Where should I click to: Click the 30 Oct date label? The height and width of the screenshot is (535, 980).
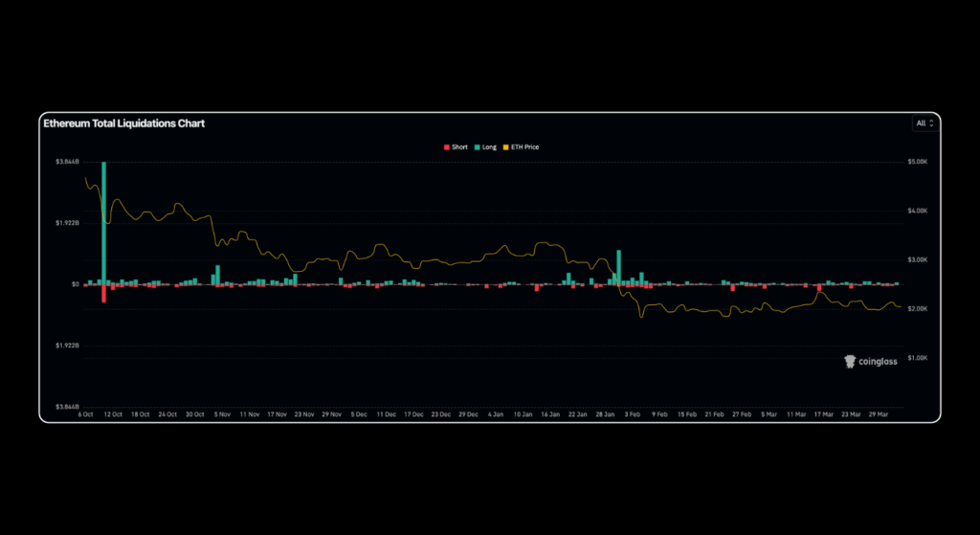coord(195,414)
